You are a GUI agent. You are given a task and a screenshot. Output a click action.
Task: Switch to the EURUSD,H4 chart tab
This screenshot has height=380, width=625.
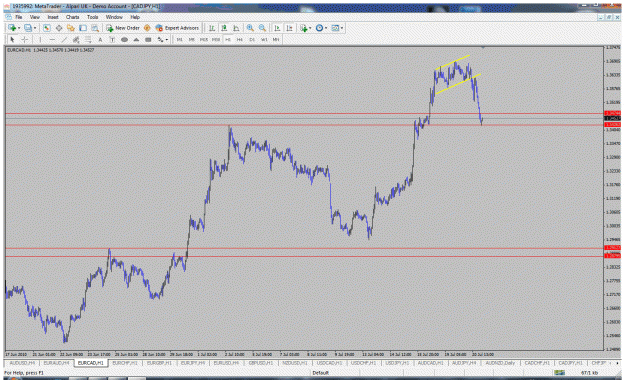(x=226, y=363)
